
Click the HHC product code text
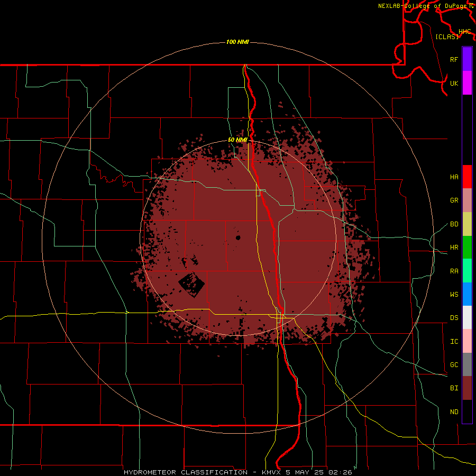pyautogui.click(x=464, y=32)
